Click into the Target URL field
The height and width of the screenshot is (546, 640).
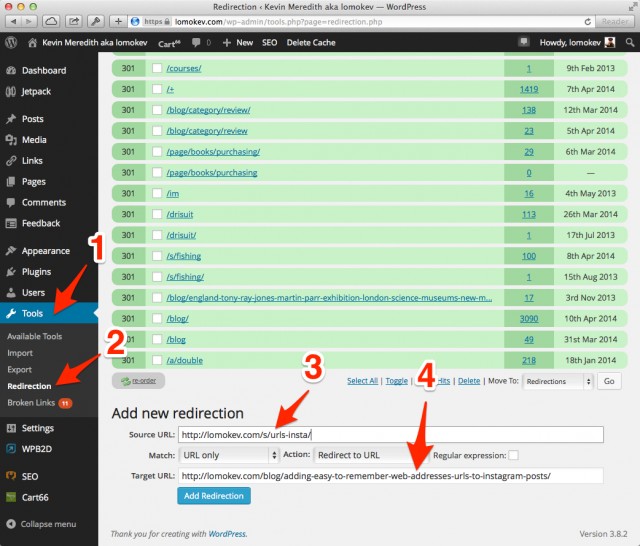pos(391,476)
